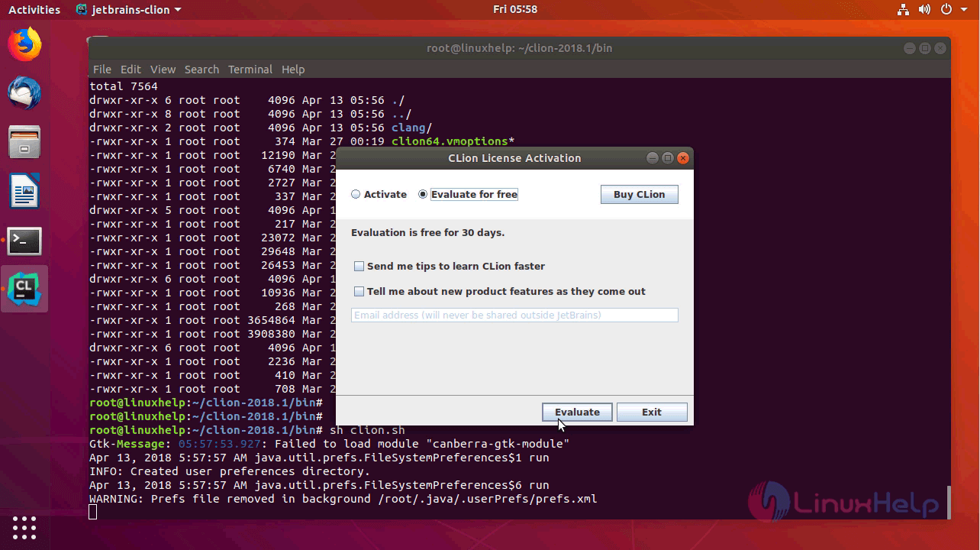Screen dimensions: 980x550
Task: Click the Buy CLion button
Action: point(640,194)
